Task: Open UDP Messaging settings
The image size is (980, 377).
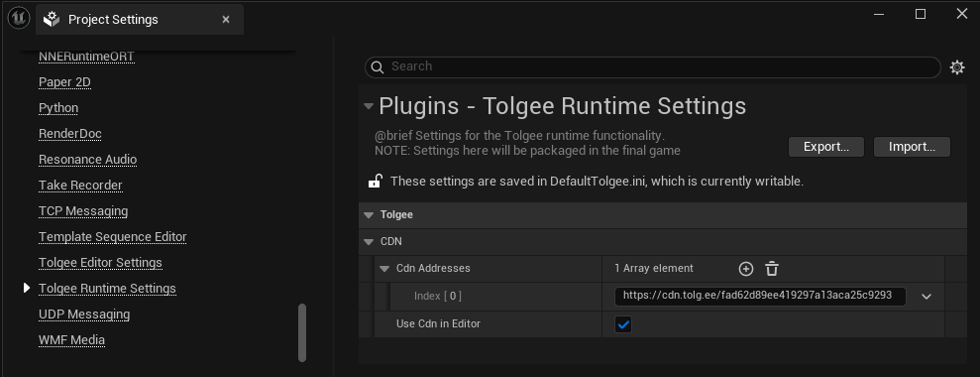Action: (84, 314)
